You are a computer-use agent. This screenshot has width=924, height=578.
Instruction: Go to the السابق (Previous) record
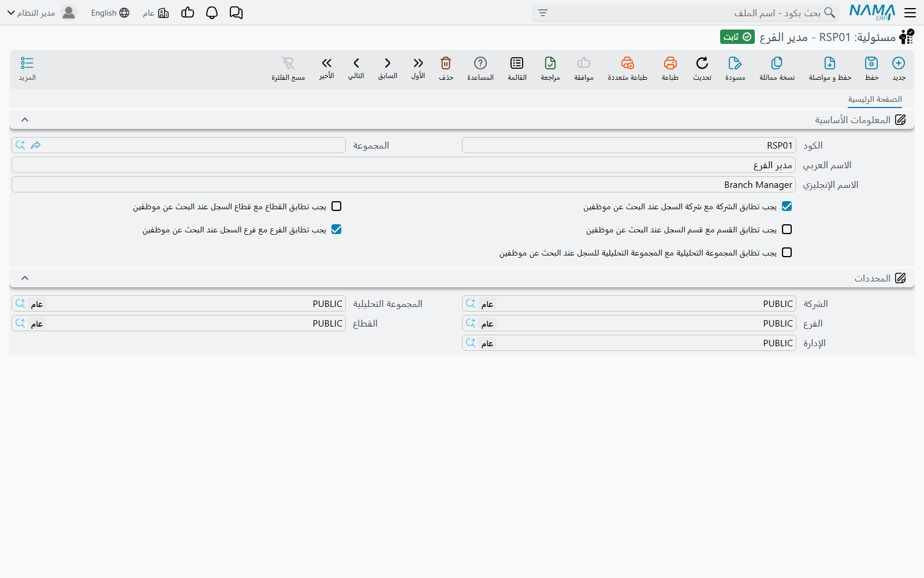tap(388, 68)
